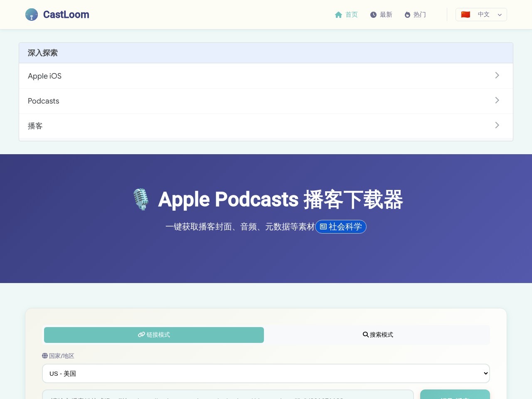Viewport: 532px width, 399px height.
Task: Click the clock icon beside 最新
Action: click(x=373, y=15)
